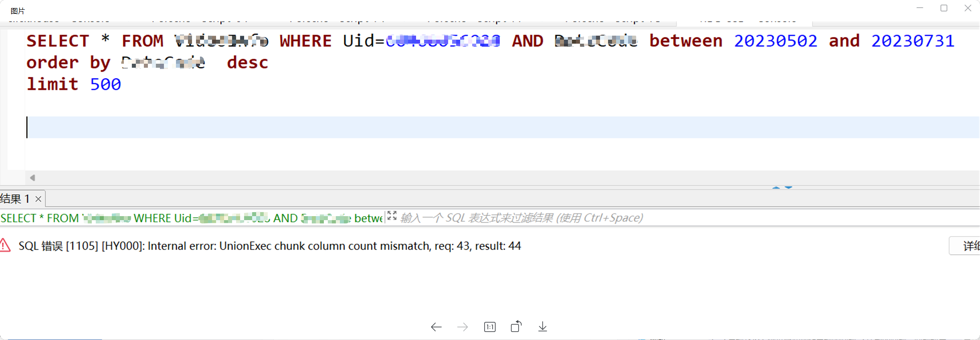
Task: Place cursor on the highlighted empty editor line
Action: point(503,127)
